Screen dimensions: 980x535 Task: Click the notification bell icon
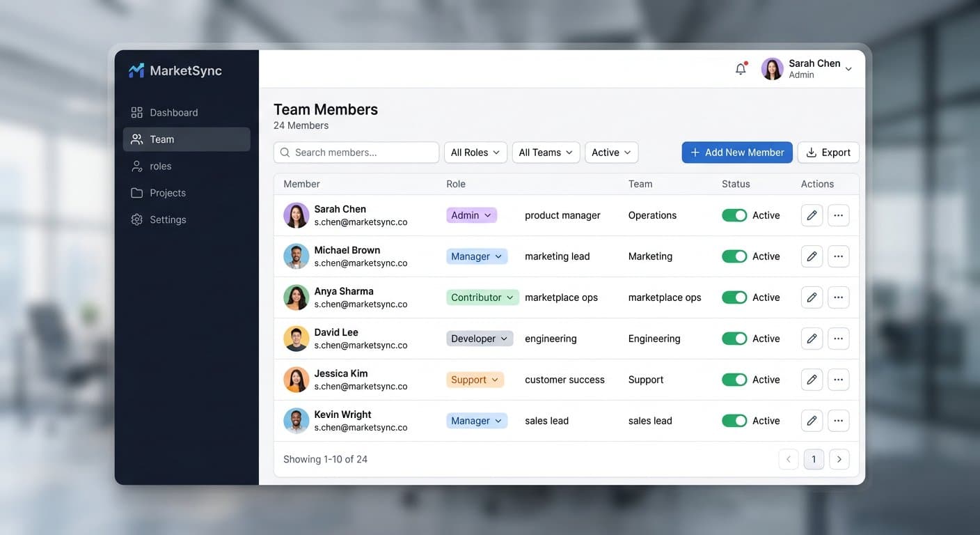(741, 69)
